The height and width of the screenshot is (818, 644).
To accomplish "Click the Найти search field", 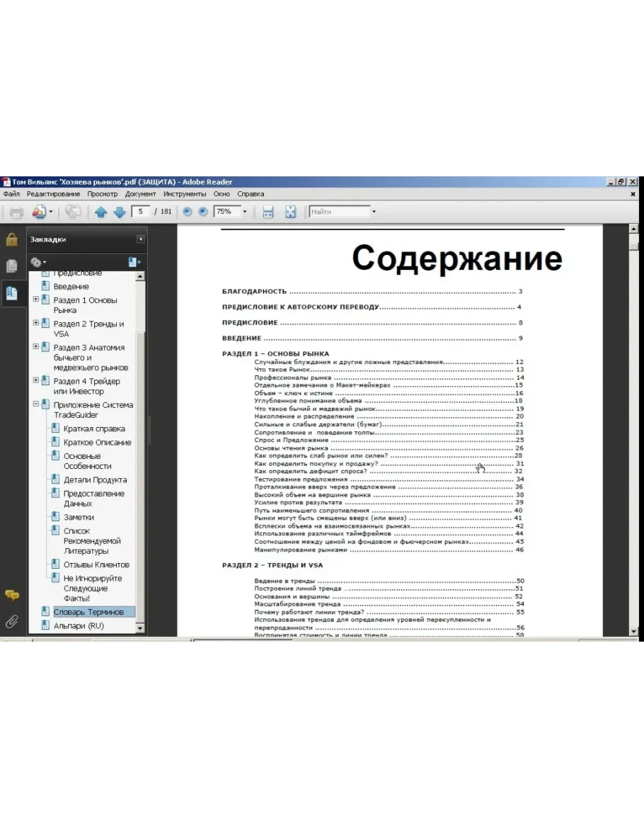I will 339,212.
